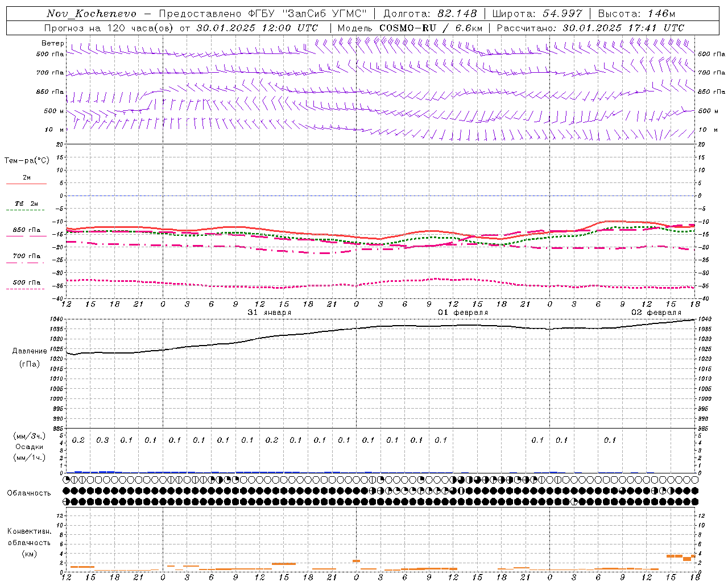This screenshot has width=728, height=582.
Task: Select the 2м legend label
Action: [27, 178]
